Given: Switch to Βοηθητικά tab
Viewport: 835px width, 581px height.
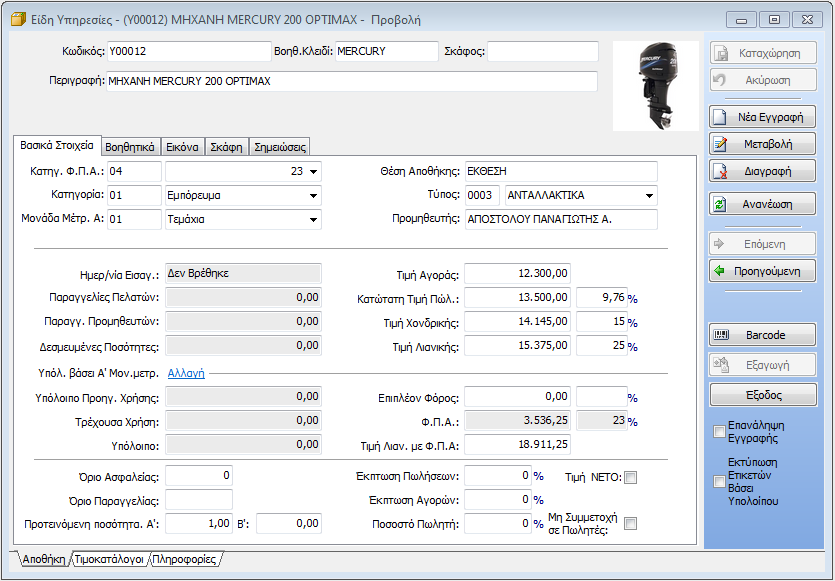Looking at the screenshot, I should pos(130,147).
